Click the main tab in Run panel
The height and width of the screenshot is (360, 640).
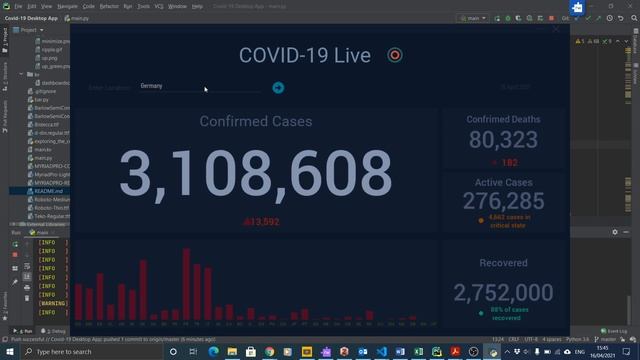(40, 233)
